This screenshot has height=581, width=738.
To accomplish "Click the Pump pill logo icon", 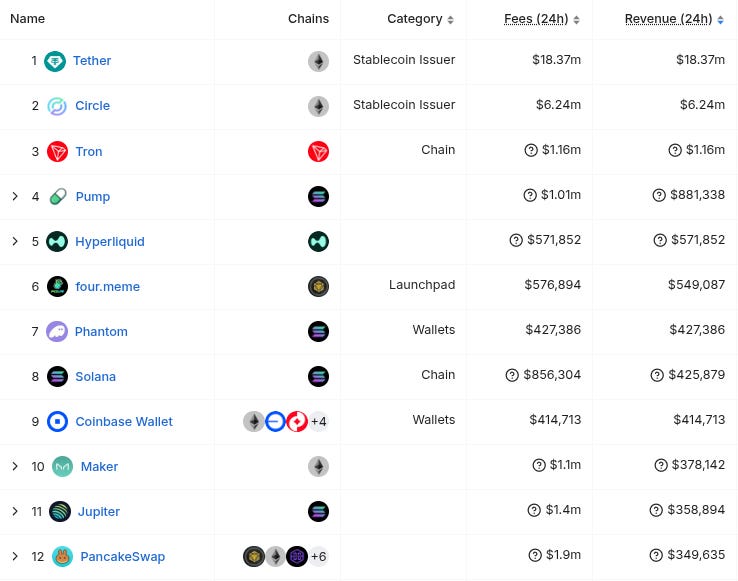I will (57, 196).
